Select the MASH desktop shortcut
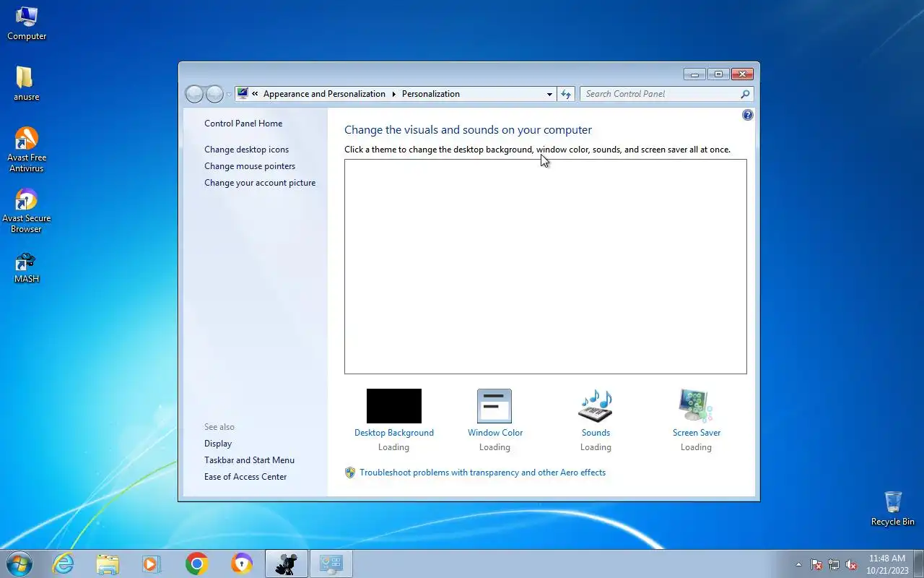924x578 pixels. tap(26, 267)
